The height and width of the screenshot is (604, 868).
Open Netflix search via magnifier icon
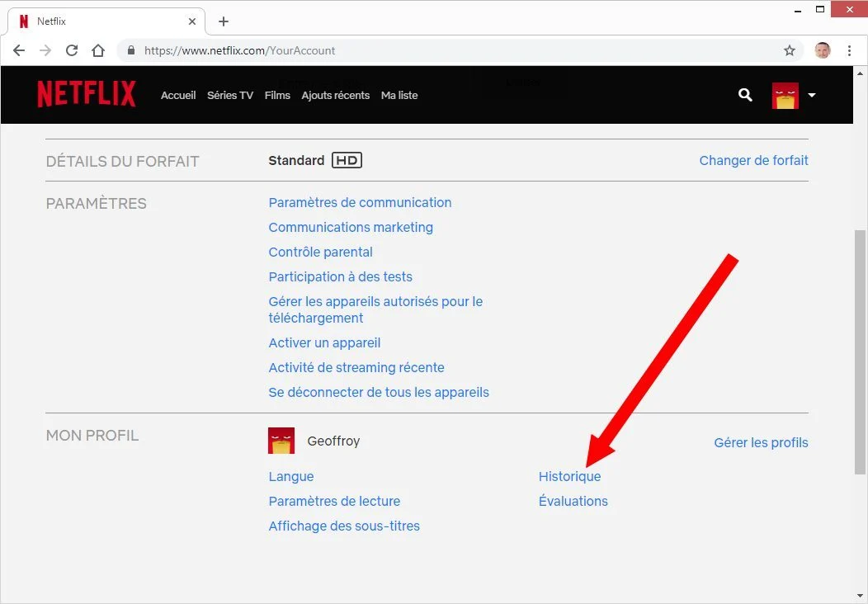745,95
